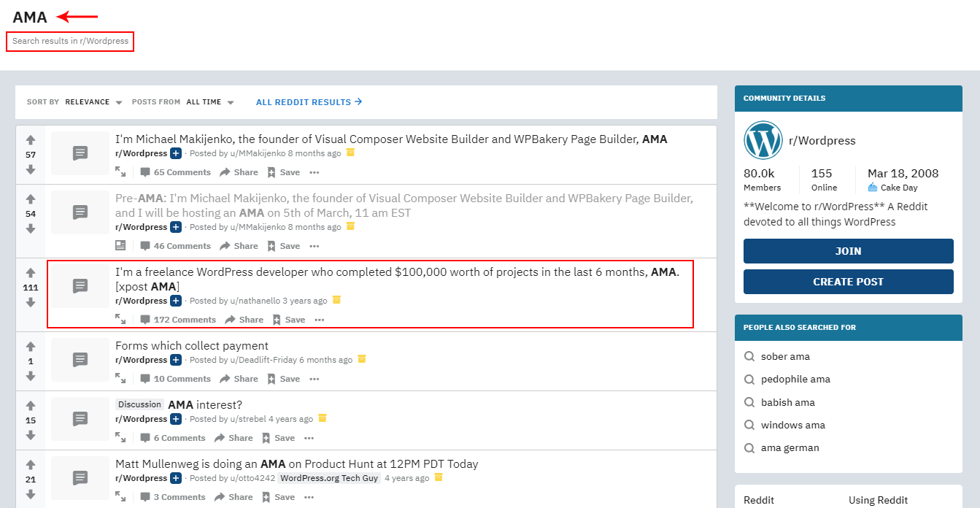Open more options on 172 Comments post
980x508 pixels.
[x=320, y=320]
